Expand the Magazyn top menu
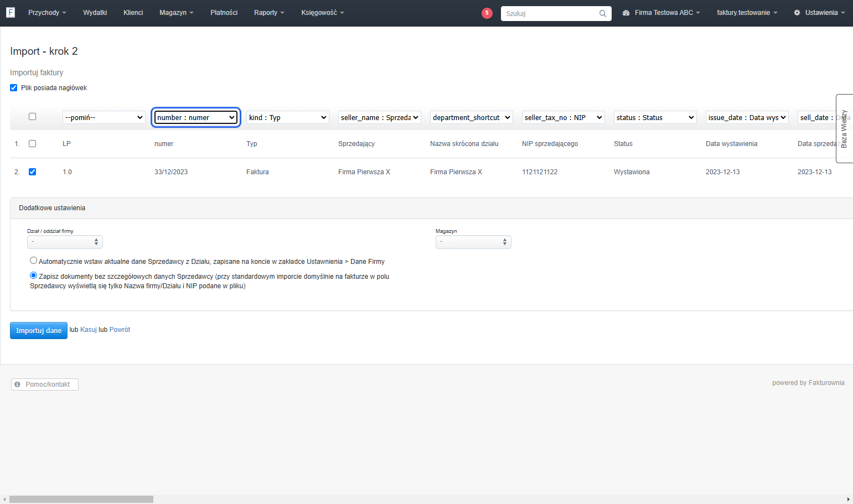 pyautogui.click(x=177, y=13)
